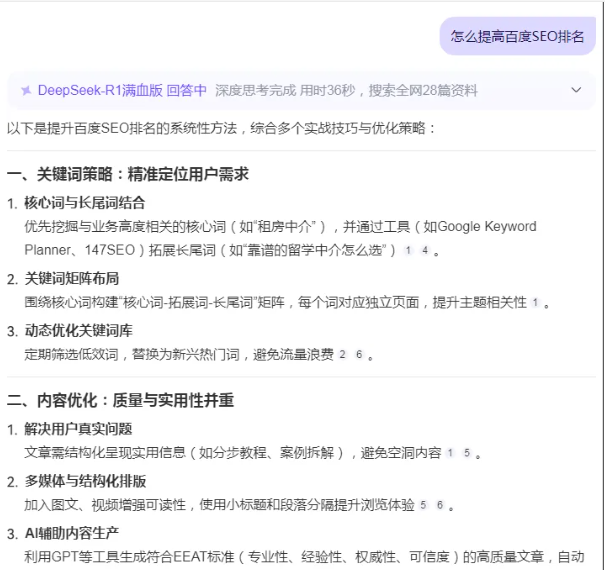Open citation 1 after 避免空洞内容
The width and height of the screenshot is (605, 570).
point(451,454)
